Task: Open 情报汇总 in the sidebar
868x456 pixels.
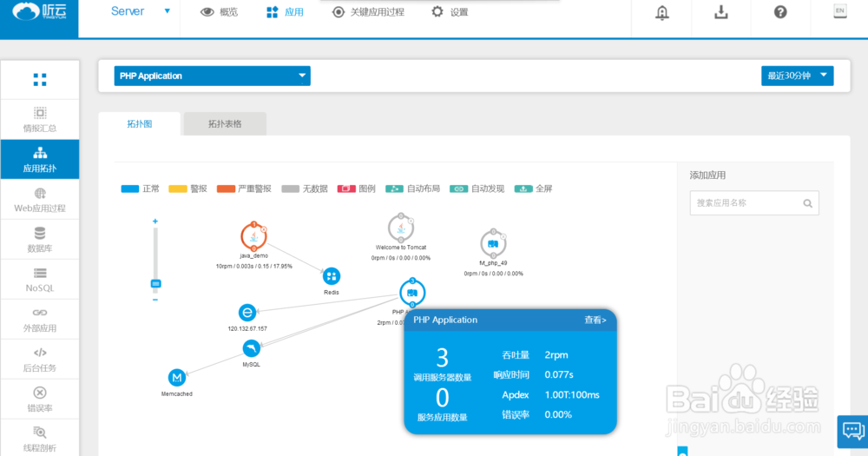Action: click(x=40, y=120)
